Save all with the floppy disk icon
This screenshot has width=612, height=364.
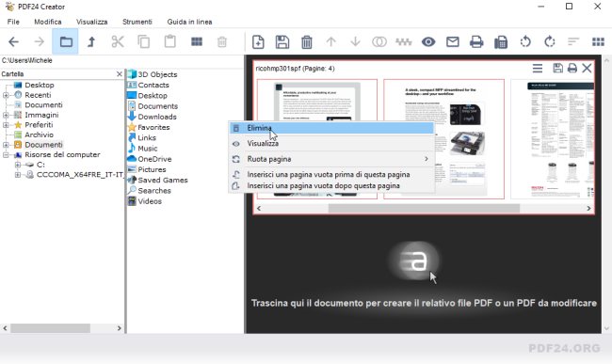[x=282, y=41]
